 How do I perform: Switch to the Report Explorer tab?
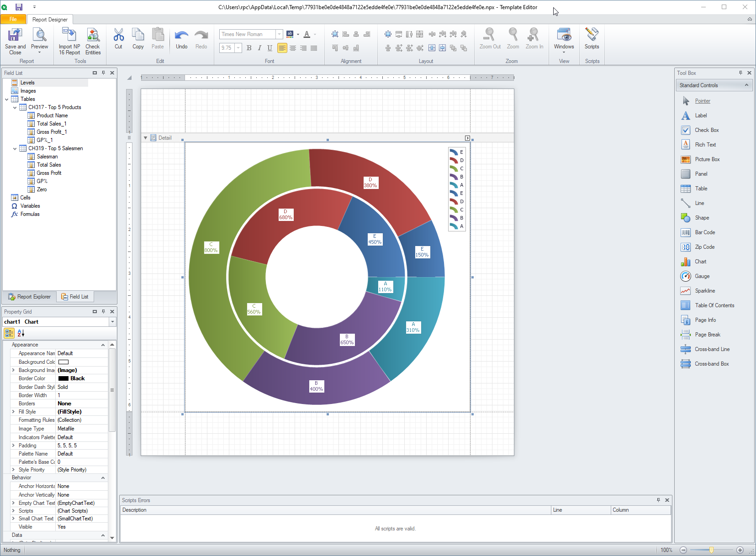point(29,296)
